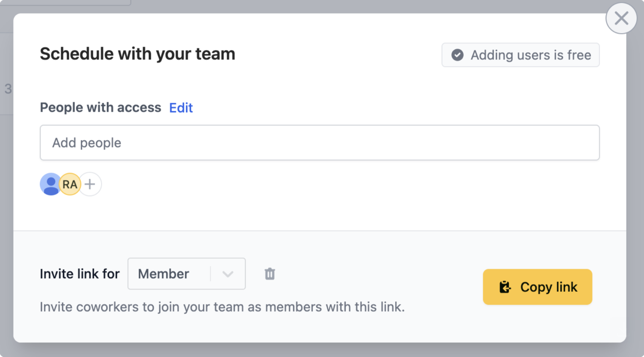This screenshot has width=644, height=357.
Task: Click the "Invite link for" label
Action: click(80, 274)
